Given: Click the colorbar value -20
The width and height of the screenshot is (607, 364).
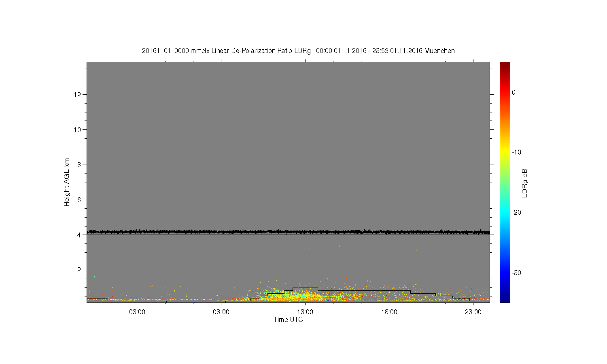Looking at the screenshot, I should 516,212.
